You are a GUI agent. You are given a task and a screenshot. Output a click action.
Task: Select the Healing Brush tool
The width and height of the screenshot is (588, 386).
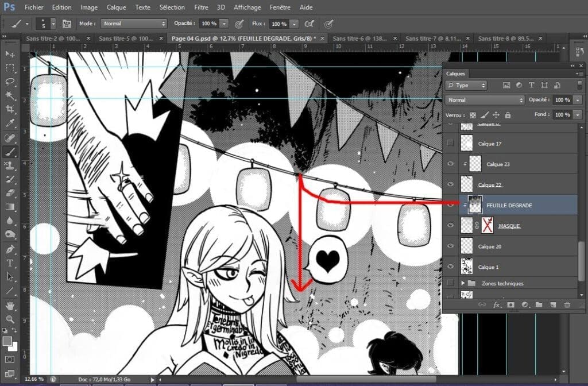click(10, 138)
